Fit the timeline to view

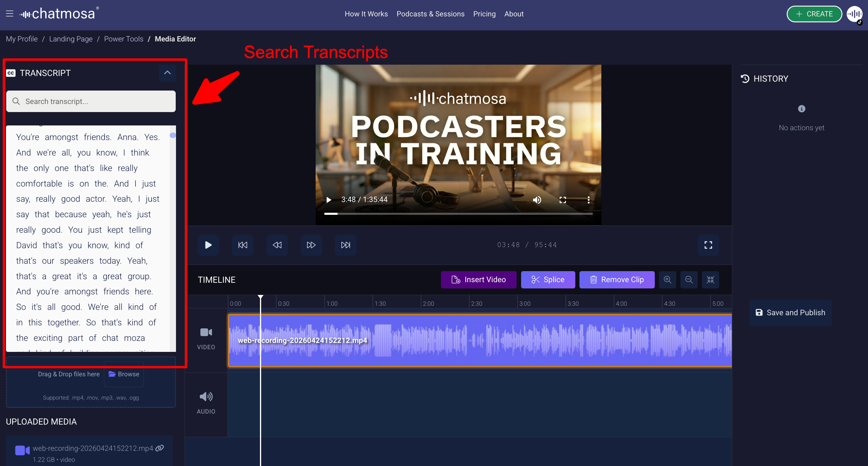pyautogui.click(x=710, y=279)
